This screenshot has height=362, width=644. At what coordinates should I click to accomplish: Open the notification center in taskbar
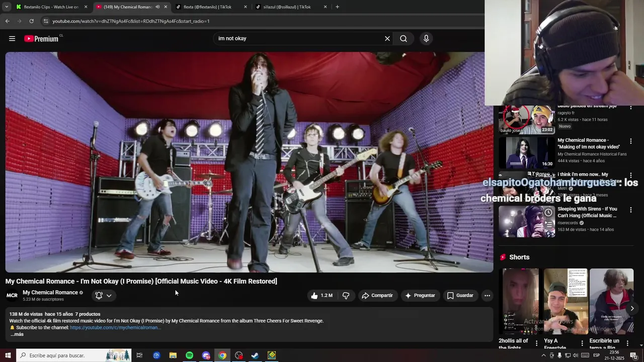(x=634, y=355)
